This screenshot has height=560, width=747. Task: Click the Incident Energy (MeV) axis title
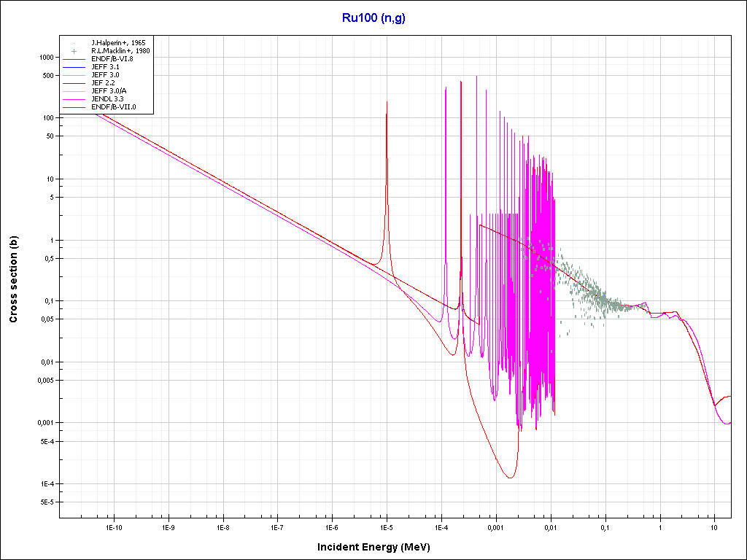click(x=372, y=547)
